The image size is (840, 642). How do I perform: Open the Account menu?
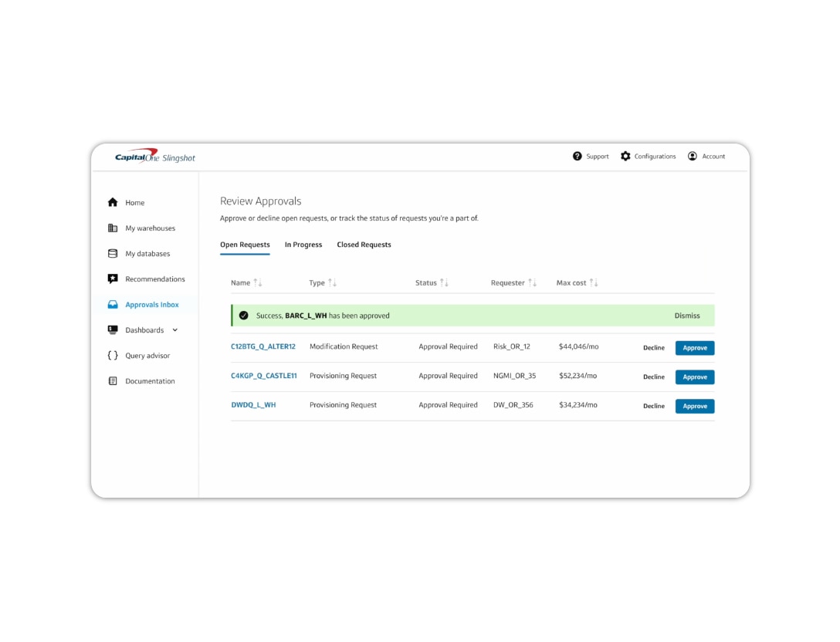click(x=693, y=156)
